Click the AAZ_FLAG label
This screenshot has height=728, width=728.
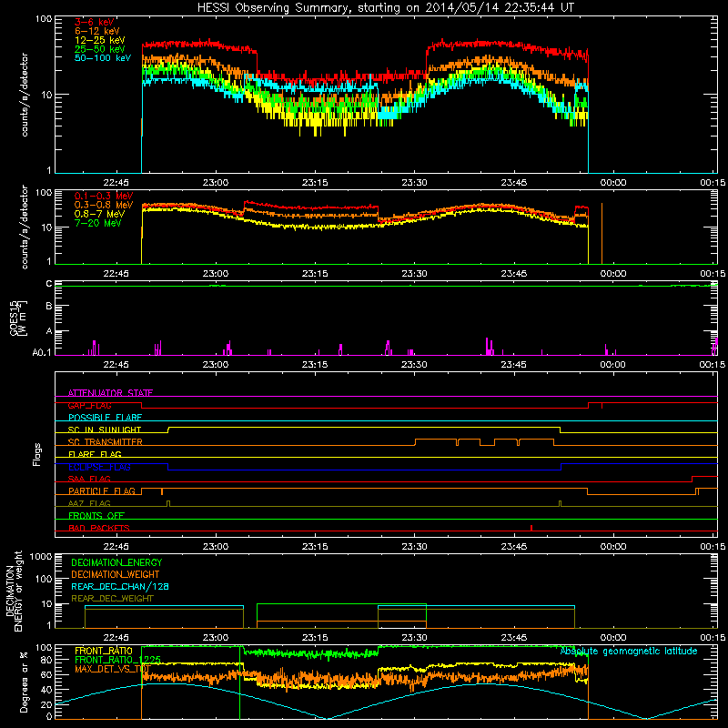(x=89, y=503)
